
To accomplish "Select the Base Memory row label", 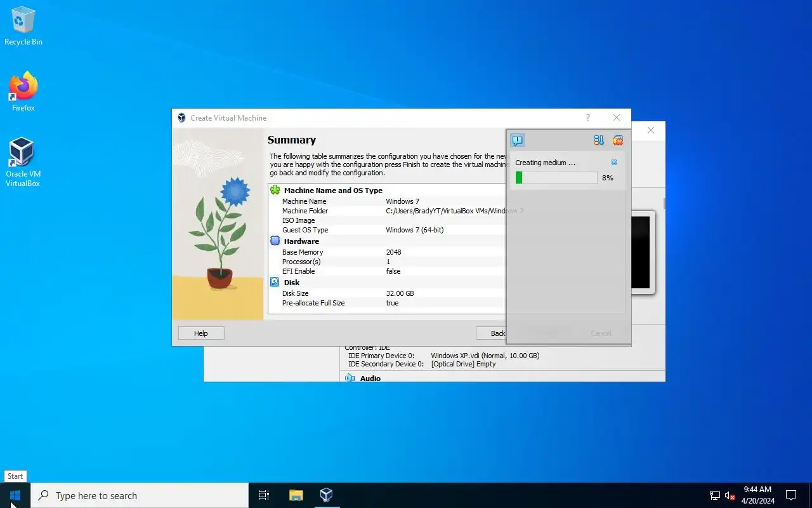I will click(x=303, y=252).
